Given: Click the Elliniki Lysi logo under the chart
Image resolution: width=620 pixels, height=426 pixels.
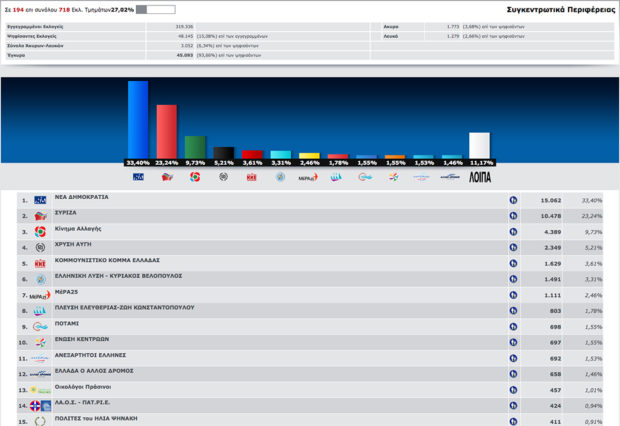Looking at the screenshot, I should 280,177.
